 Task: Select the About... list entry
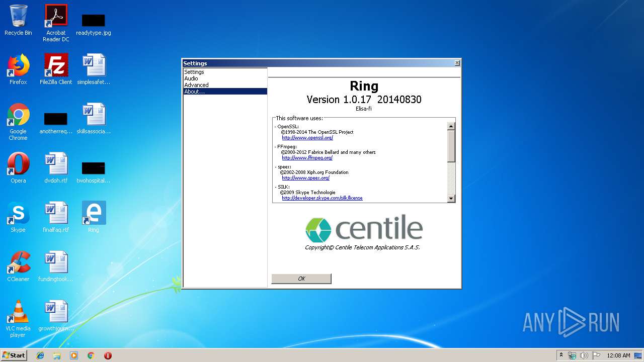[x=225, y=92]
